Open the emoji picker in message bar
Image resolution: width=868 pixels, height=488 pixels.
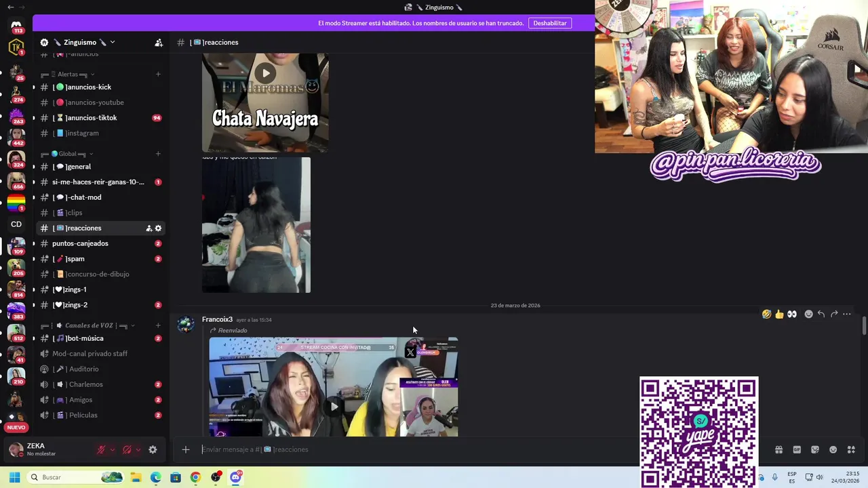coord(833,449)
